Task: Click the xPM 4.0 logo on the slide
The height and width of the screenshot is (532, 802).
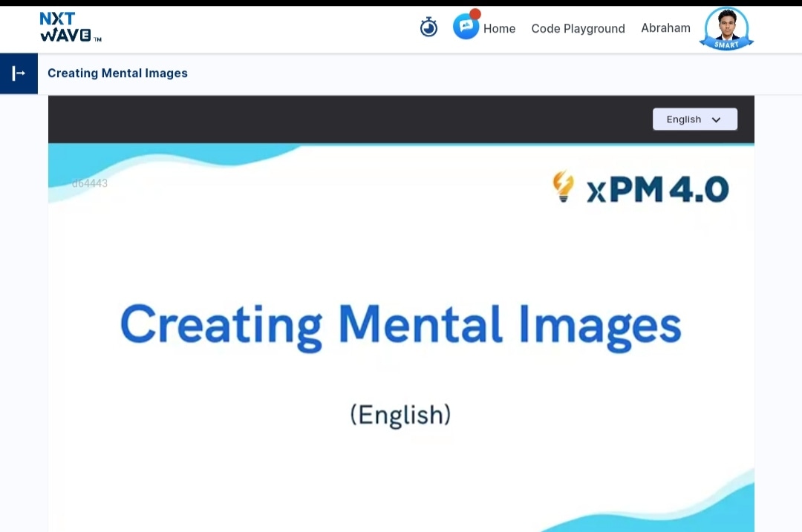Action: (641, 188)
